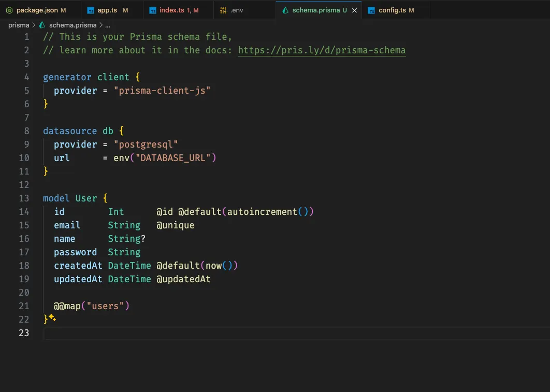Click the config.ts TypeScript icon

tap(371, 10)
